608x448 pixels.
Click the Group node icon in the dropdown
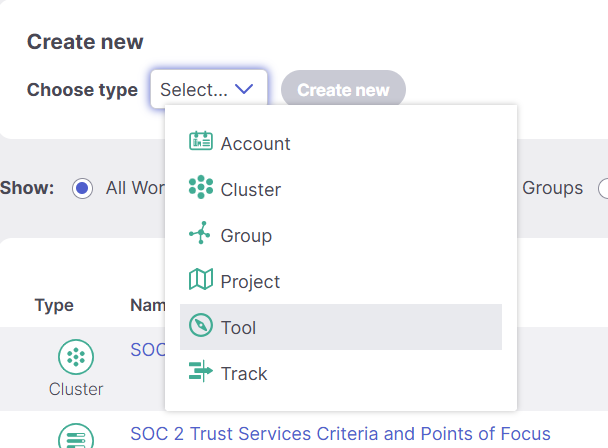pyautogui.click(x=201, y=234)
